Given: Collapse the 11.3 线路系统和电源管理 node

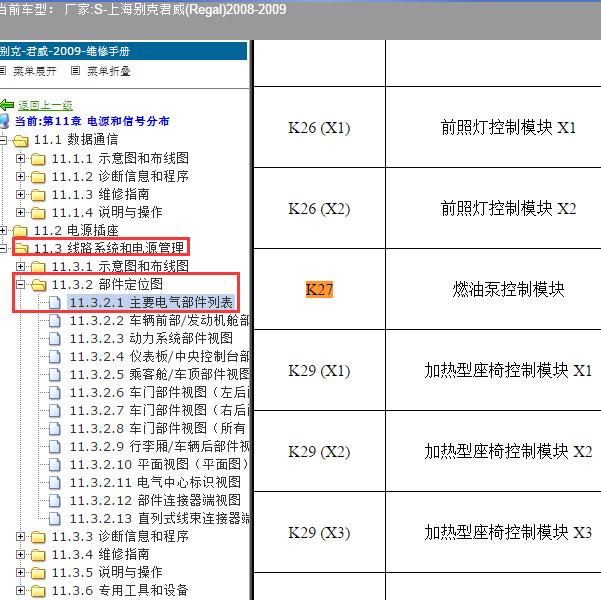Looking at the screenshot, I should point(3,248).
